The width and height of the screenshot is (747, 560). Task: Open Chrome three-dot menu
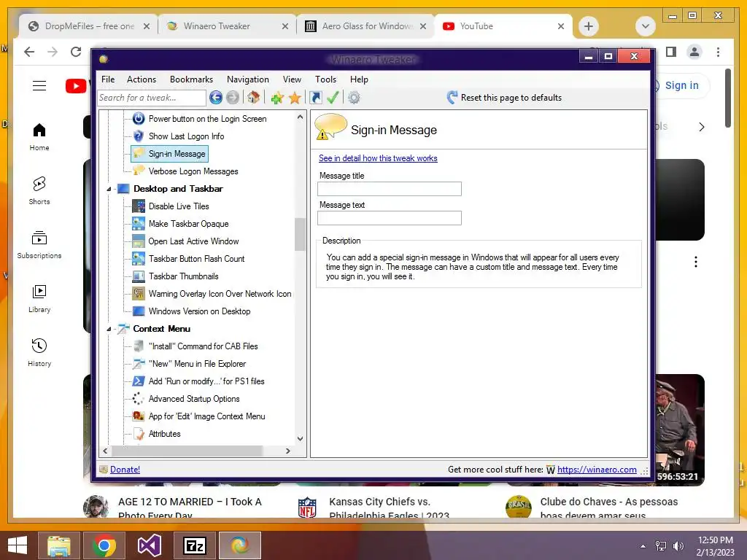(x=718, y=52)
